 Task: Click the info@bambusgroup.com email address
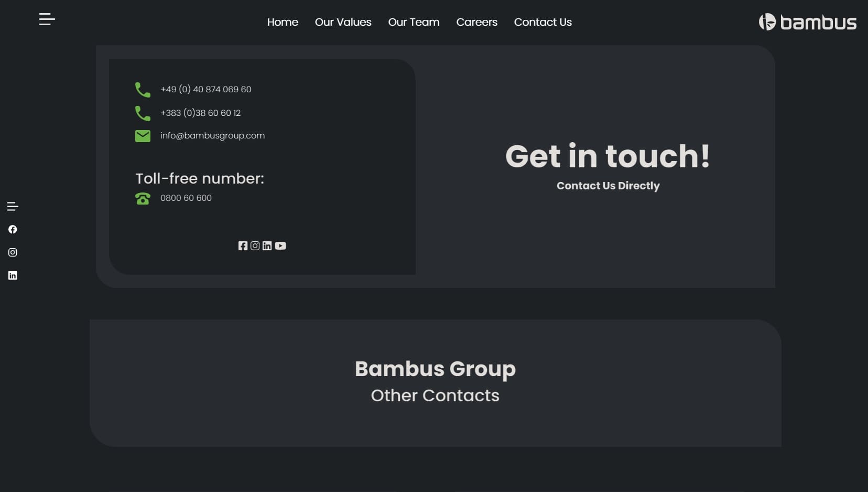pos(212,135)
